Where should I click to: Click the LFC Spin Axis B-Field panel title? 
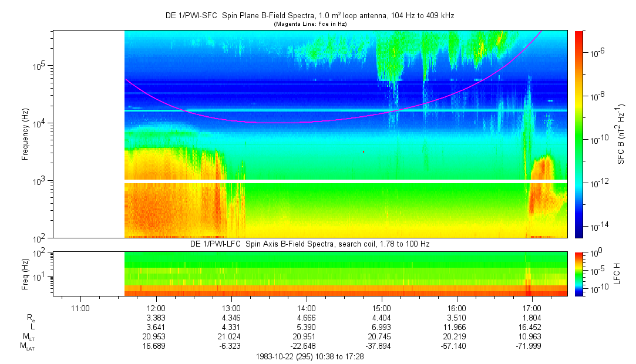(309, 244)
